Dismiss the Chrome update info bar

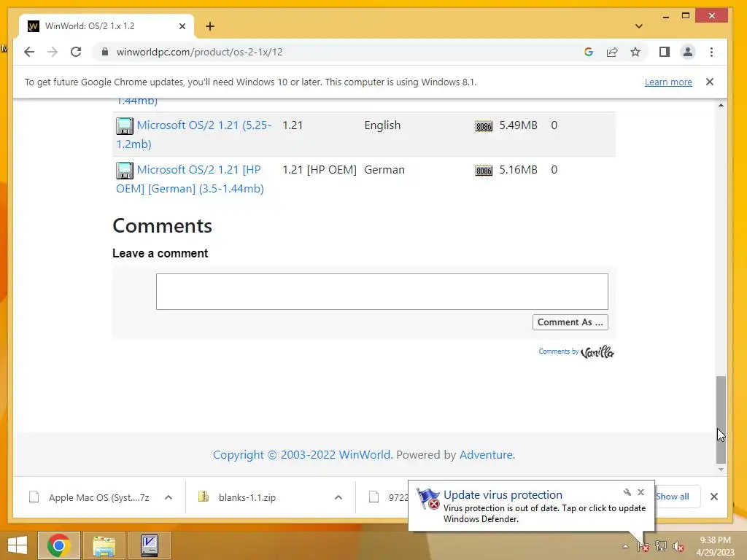[x=709, y=82]
